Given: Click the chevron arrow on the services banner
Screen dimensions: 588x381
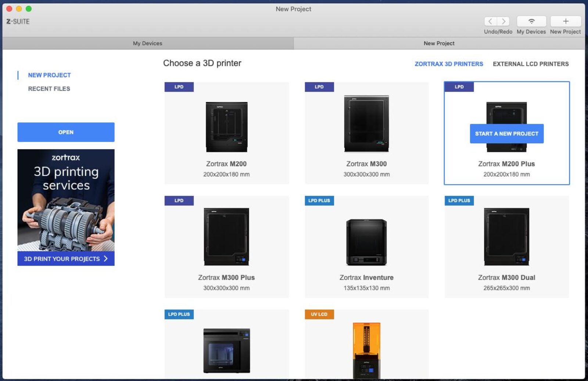Looking at the screenshot, I should tap(106, 259).
